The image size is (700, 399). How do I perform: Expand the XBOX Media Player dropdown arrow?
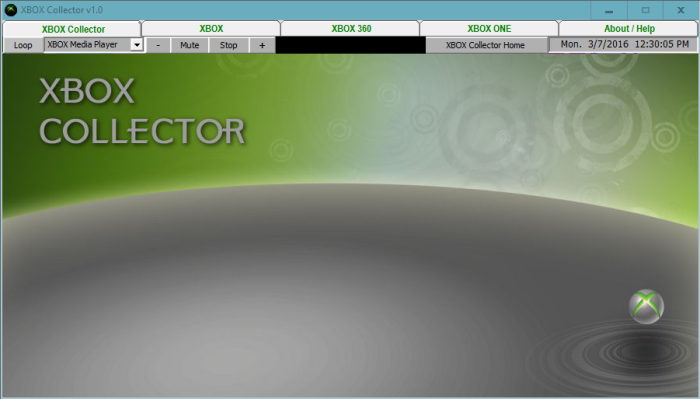(137, 45)
